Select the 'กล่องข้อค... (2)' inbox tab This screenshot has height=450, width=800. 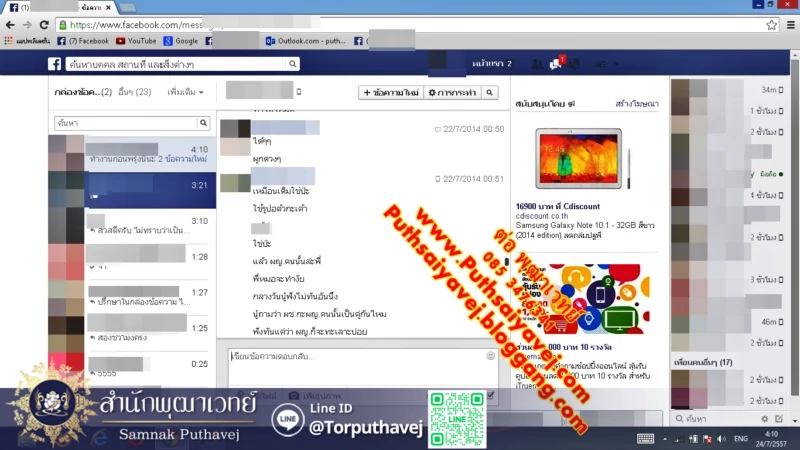(80, 92)
